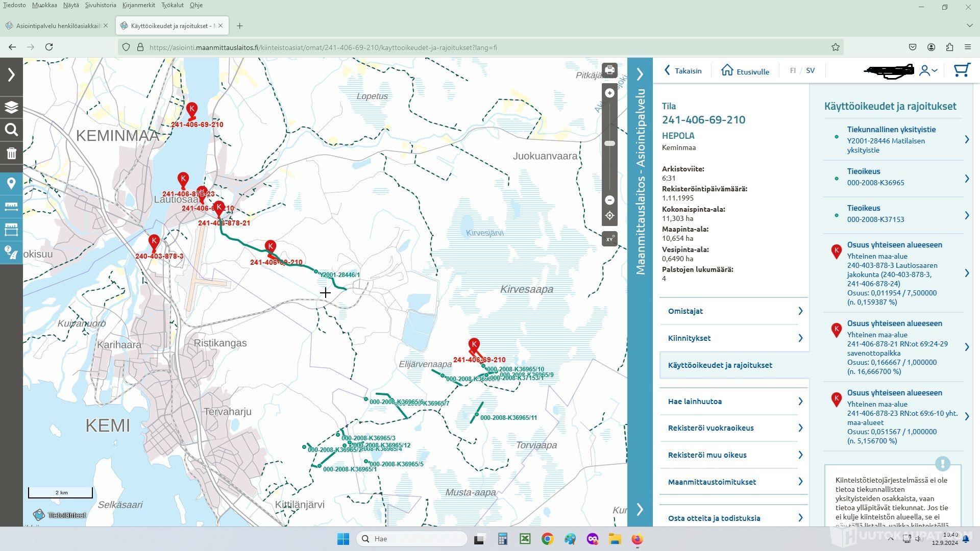Viewport: 980px width, 551px height.
Task: Open Excel from the taskbar
Action: coord(525,539)
